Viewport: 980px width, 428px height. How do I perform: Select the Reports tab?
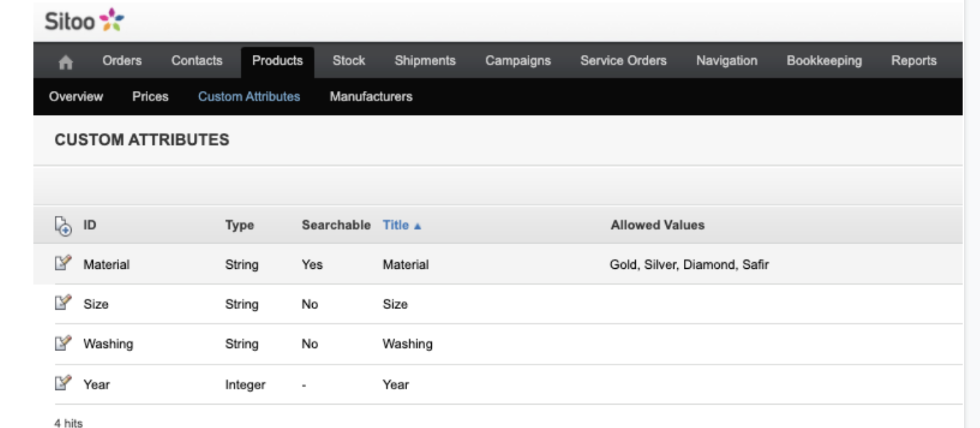914,61
